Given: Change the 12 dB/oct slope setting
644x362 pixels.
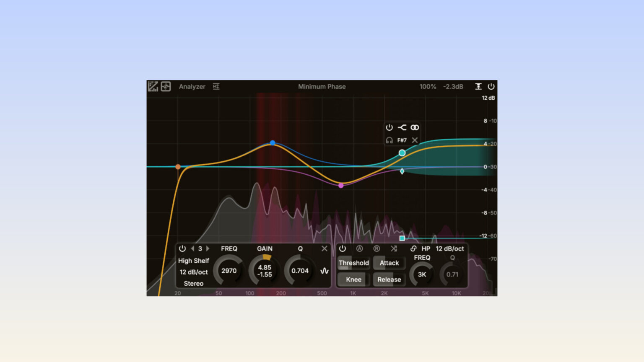Looking at the screenshot, I should (194, 272).
